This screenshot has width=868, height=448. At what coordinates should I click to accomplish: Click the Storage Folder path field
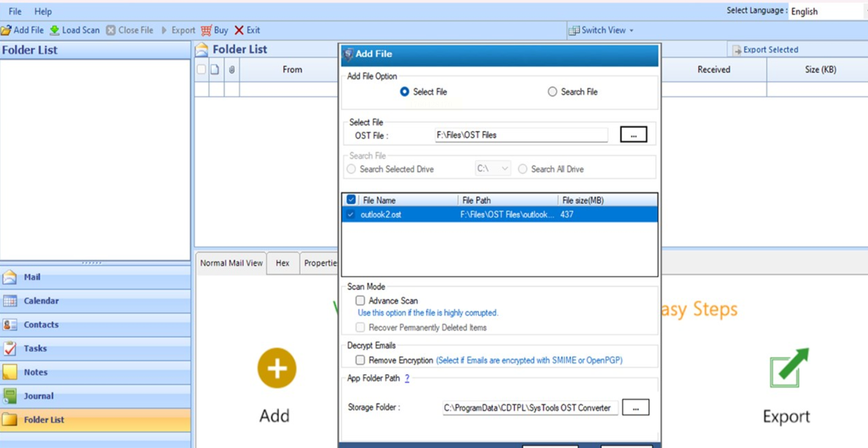pos(529,408)
